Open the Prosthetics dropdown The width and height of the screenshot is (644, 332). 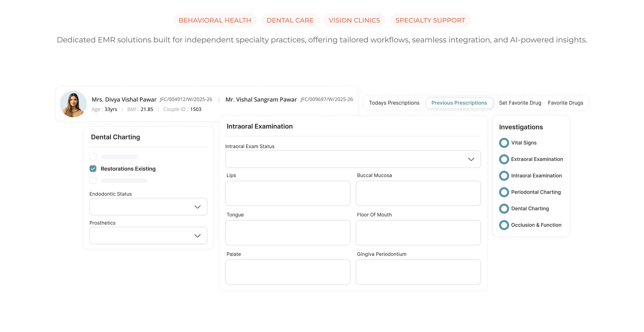(x=148, y=236)
